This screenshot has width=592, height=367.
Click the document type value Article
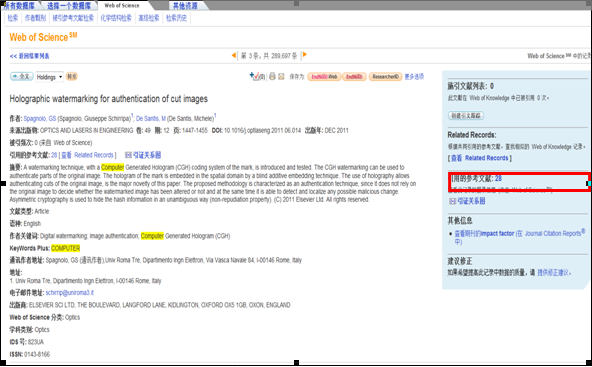coord(42,211)
